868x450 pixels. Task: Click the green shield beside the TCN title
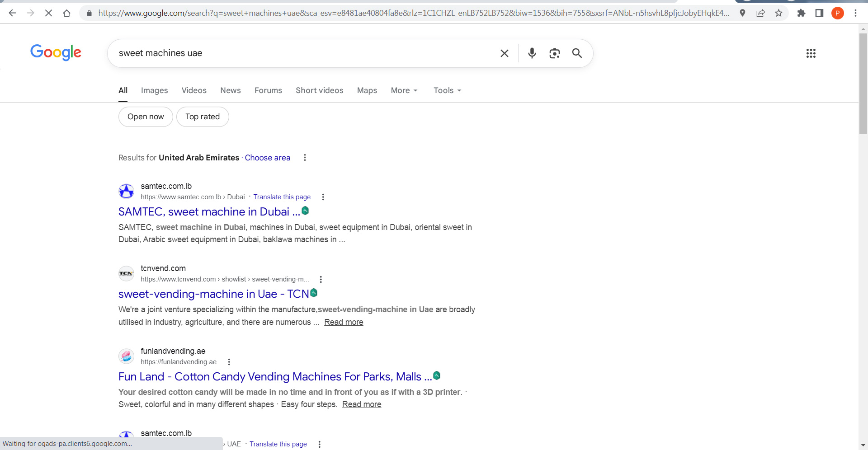(314, 293)
